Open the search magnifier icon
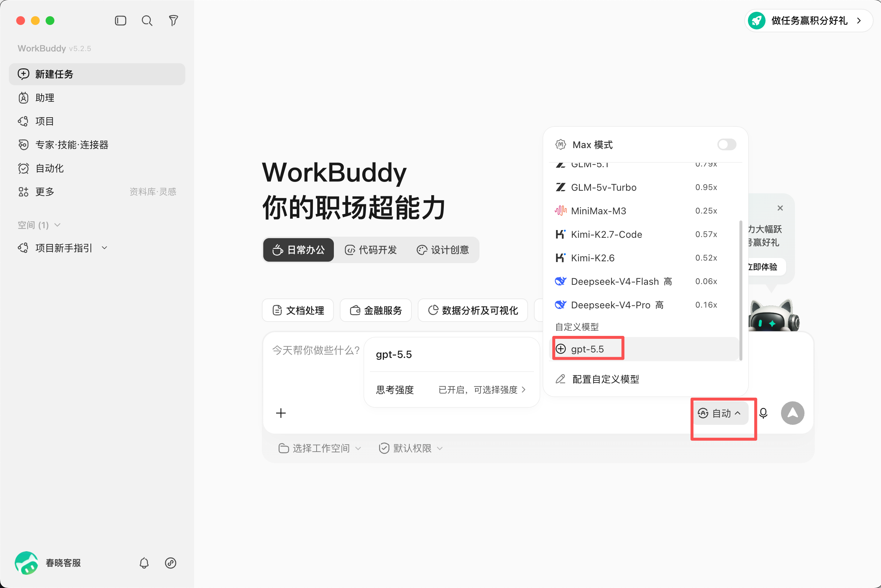 point(147,21)
